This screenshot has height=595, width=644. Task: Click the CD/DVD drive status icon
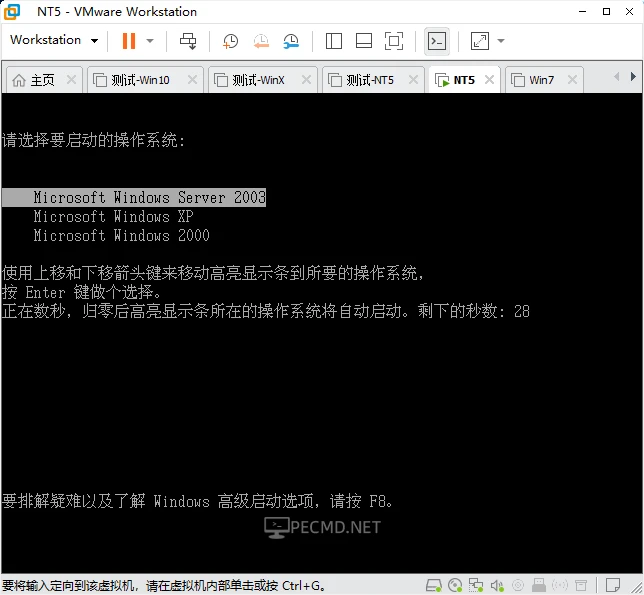[x=455, y=585]
